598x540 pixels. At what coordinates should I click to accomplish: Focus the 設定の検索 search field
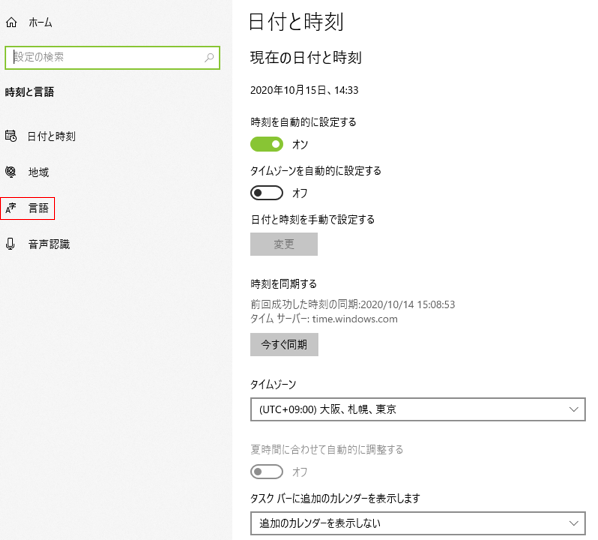[x=113, y=58]
